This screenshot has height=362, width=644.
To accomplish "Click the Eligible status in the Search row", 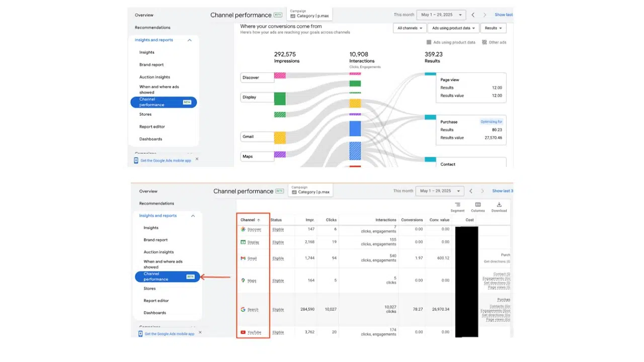I will pyautogui.click(x=278, y=309).
